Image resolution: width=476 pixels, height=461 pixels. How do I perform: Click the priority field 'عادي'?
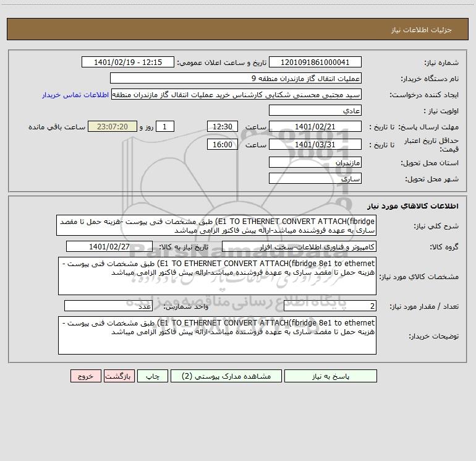(315, 110)
